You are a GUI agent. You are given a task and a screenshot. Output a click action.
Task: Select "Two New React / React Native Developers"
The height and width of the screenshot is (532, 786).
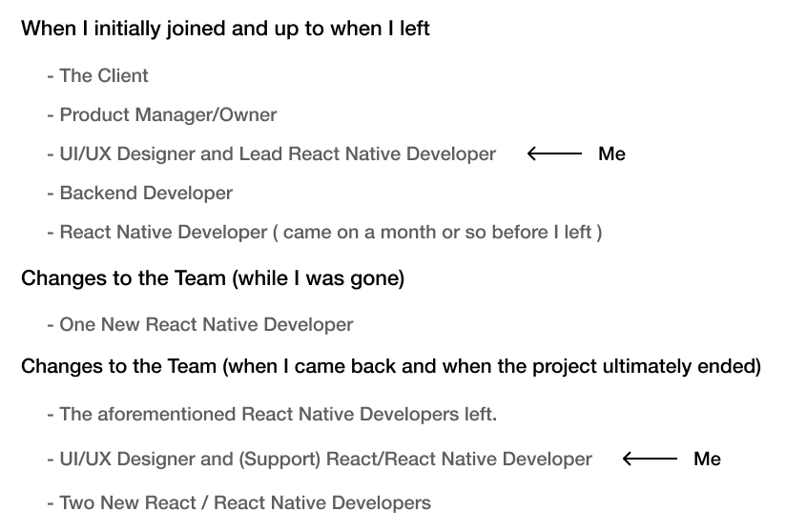click(245, 502)
